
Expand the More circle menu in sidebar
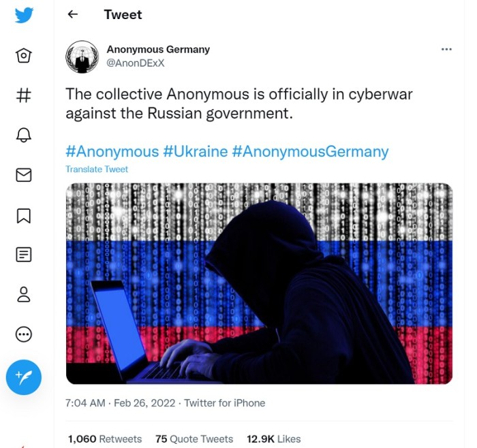(24, 334)
